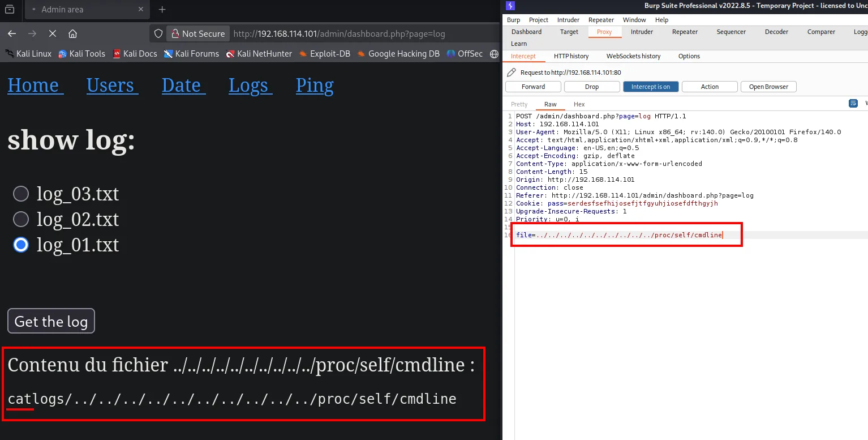Open the Decoder tab
This screenshot has width=868, height=440.
click(x=776, y=32)
